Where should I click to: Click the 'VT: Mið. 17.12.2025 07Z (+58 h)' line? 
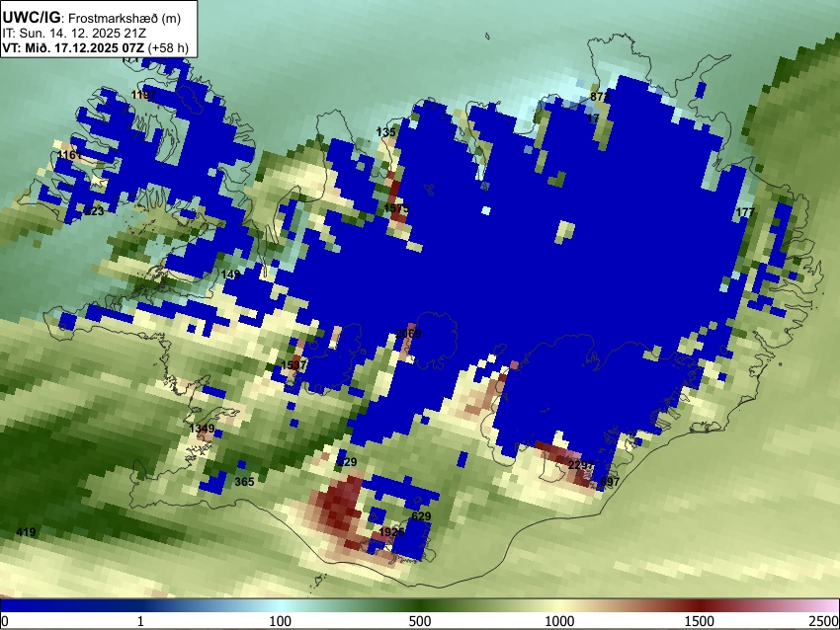(95, 47)
